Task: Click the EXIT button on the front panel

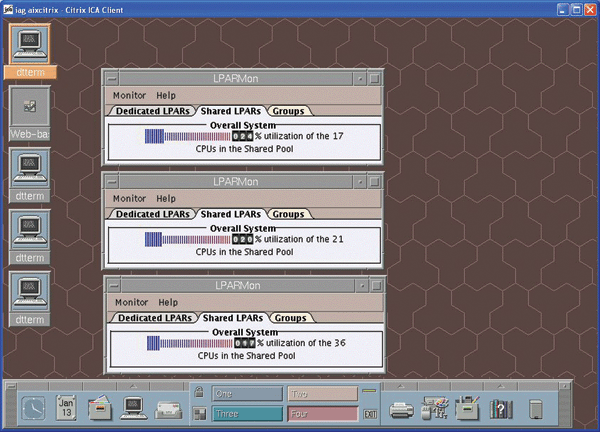Action: click(x=369, y=413)
